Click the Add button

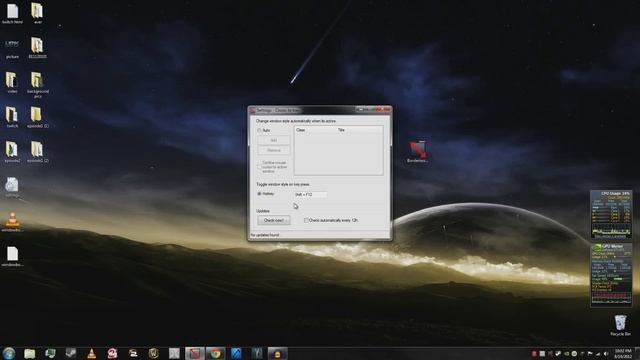tap(274, 140)
